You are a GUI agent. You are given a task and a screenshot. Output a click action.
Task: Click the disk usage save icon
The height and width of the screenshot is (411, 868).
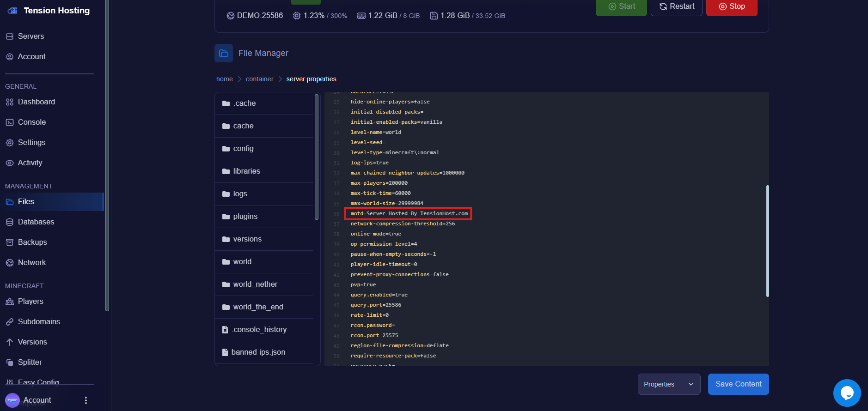point(434,16)
